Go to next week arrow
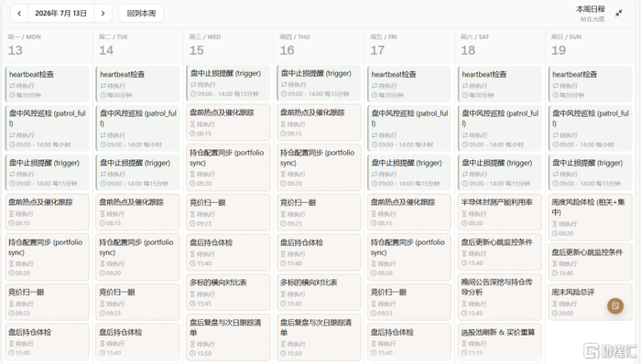Image resolution: width=641 pixels, height=364 pixels. (x=103, y=14)
